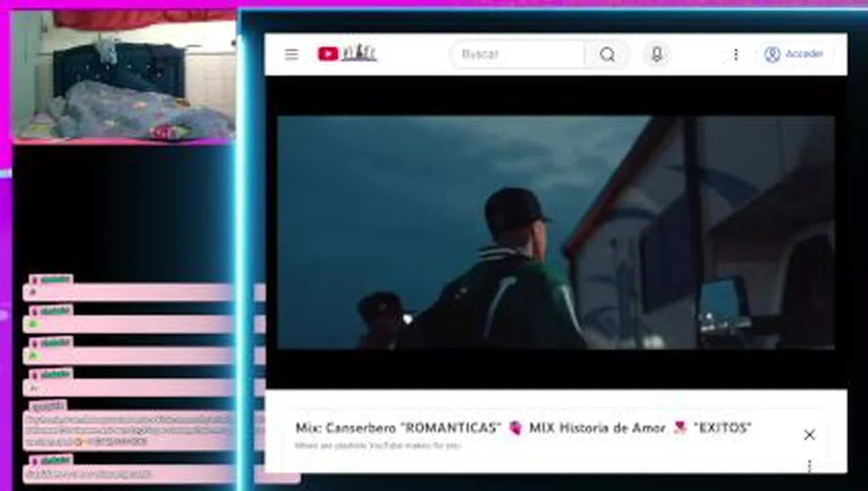
Task: Open YouTube settings three-dot menu in header
Action: [736, 54]
